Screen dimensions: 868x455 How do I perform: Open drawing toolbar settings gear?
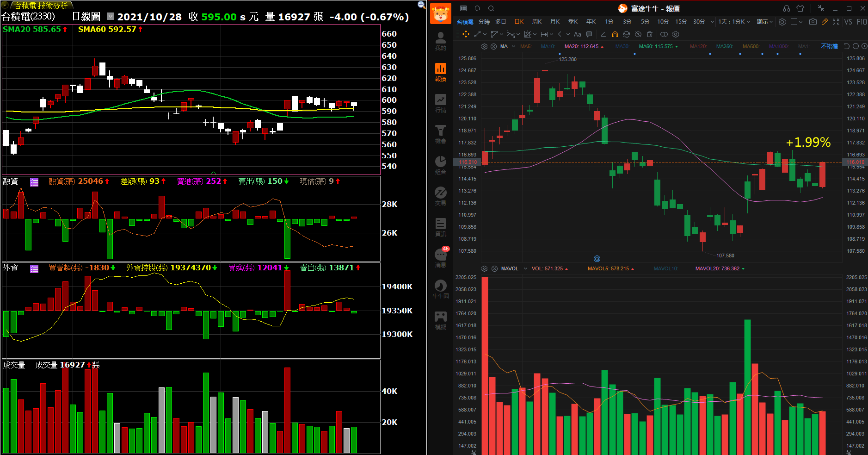676,34
